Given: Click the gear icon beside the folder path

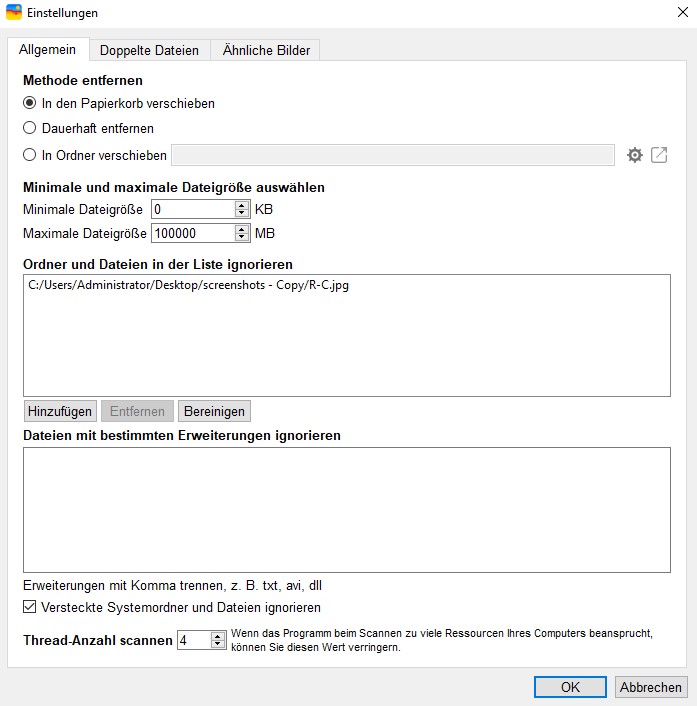Looking at the screenshot, I should pos(634,155).
